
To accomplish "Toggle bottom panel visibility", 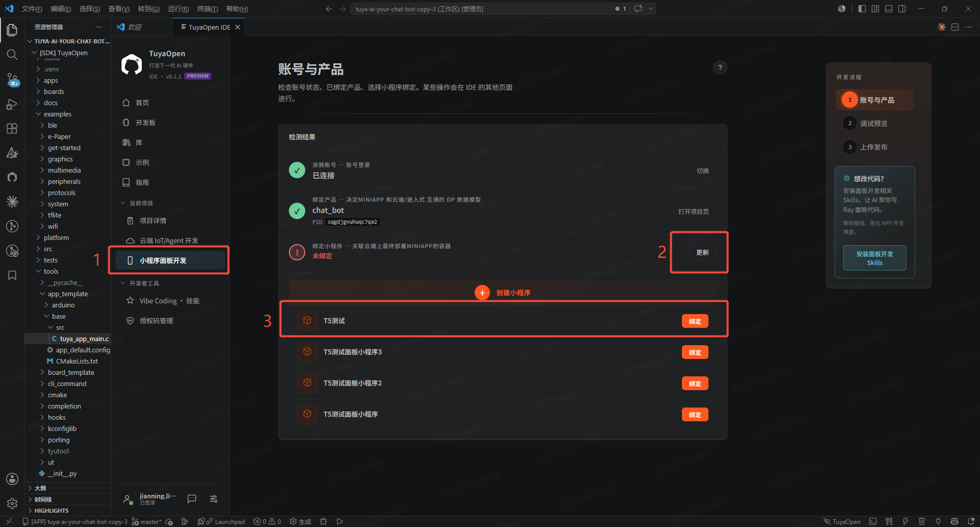I will [889, 9].
